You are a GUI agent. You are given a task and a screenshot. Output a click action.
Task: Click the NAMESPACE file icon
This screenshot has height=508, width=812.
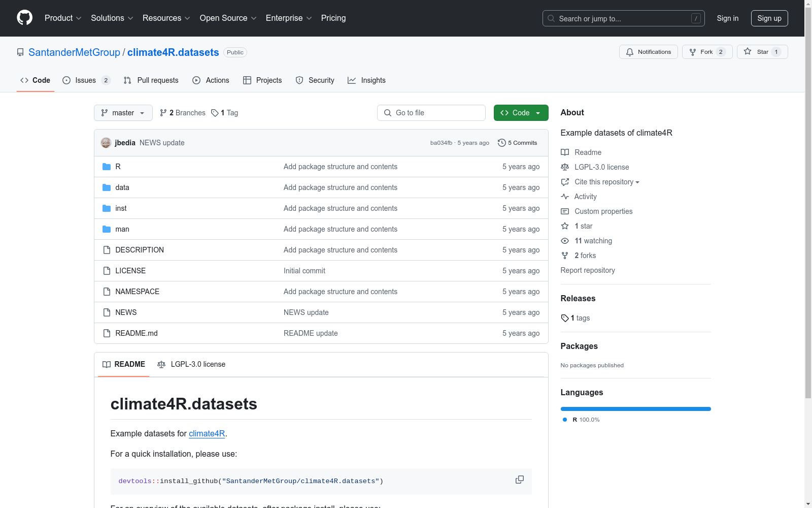[107, 292]
